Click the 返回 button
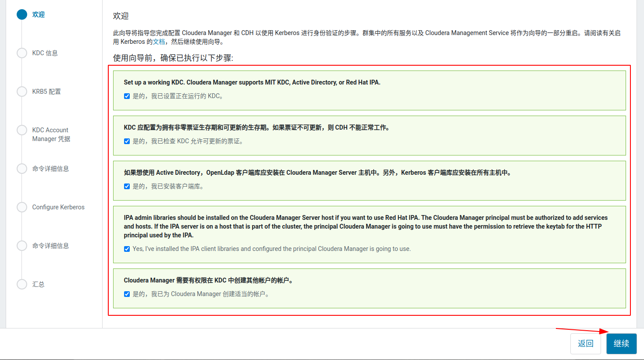 [585, 344]
